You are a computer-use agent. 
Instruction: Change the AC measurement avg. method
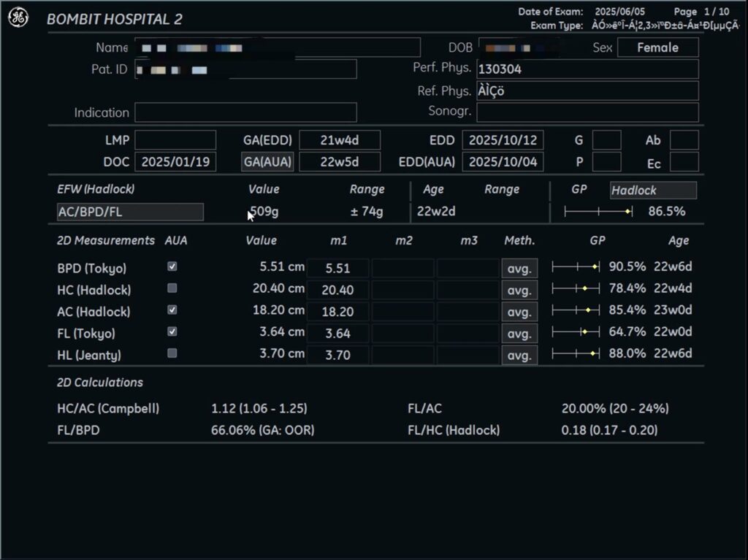coord(519,312)
